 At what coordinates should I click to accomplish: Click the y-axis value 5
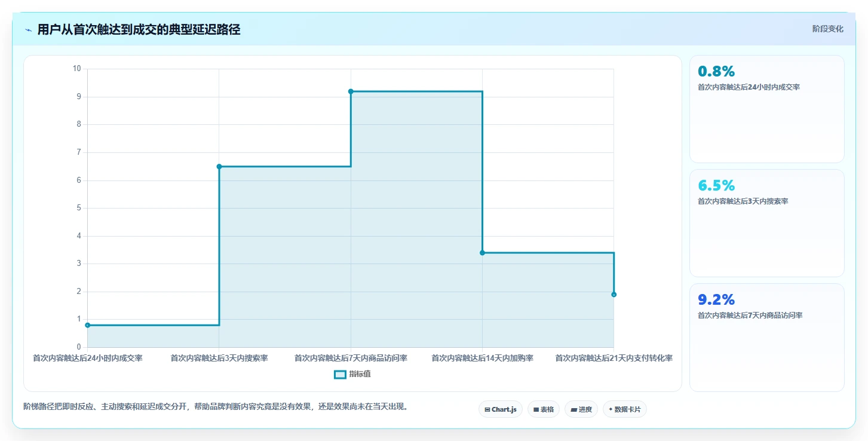(x=78, y=208)
